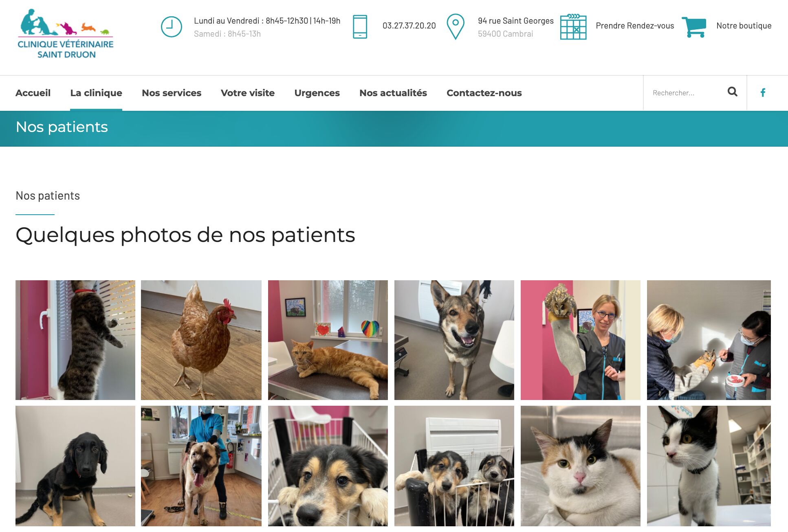Select the Urgences menu item
The width and height of the screenshot is (788, 532).
tap(317, 93)
